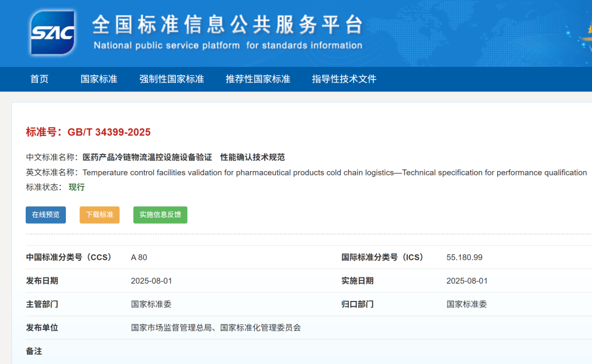Click the standard number GB/T 34399-2025
Screen dimensions: 592x364
point(109,132)
